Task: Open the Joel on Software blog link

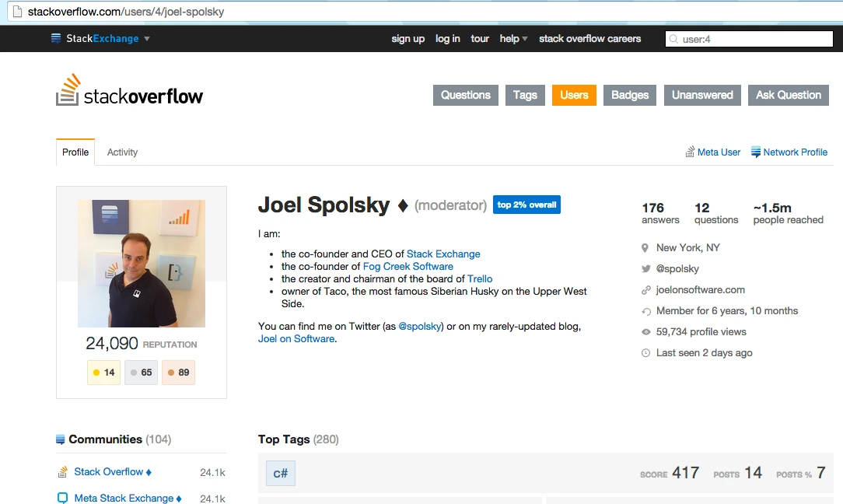Action: pyautogui.click(x=296, y=339)
